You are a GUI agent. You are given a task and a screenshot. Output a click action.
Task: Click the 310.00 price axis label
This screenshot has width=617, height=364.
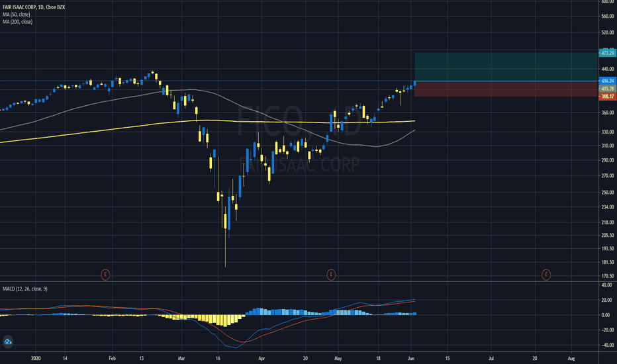608,146
